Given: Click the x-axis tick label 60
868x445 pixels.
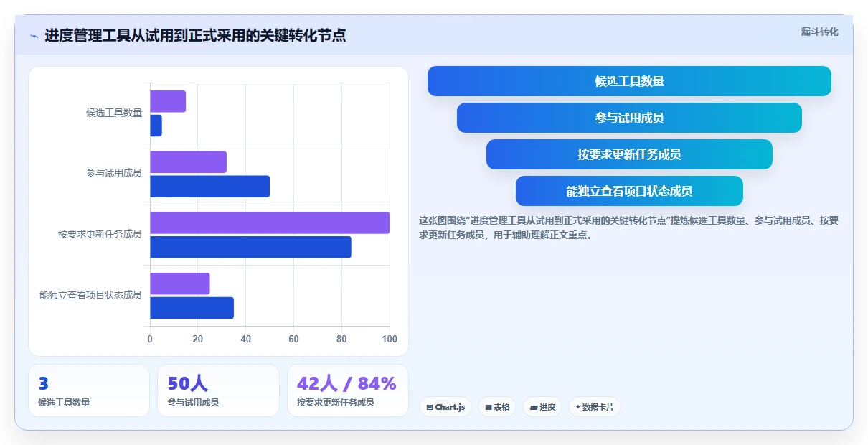Looking at the screenshot, I should tap(293, 339).
